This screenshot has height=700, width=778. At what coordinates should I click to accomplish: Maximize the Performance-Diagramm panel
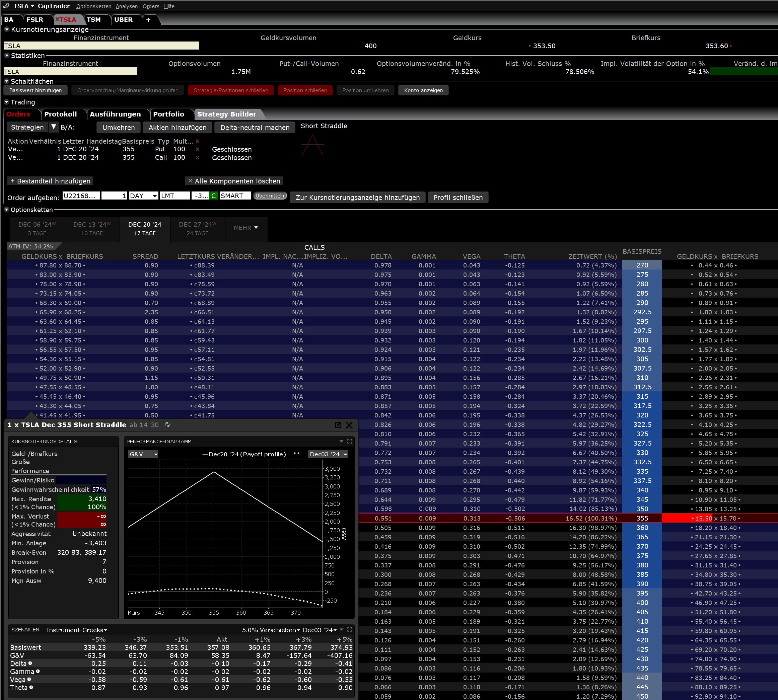[349, 441]
